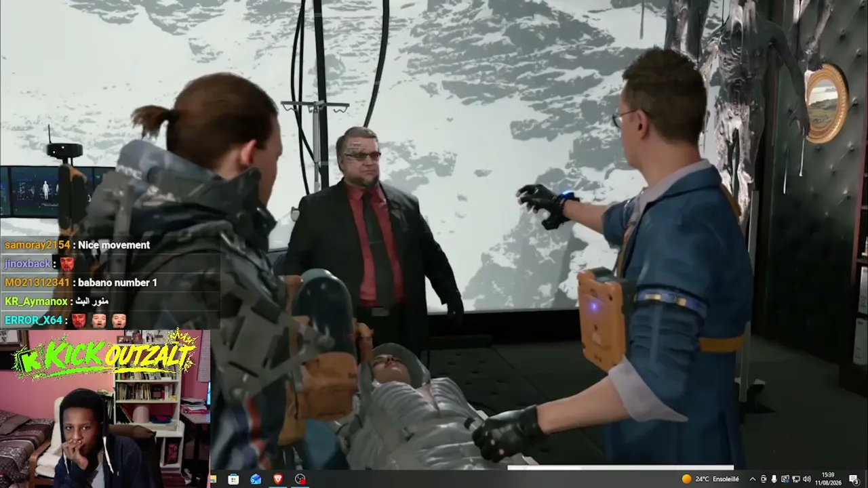Viewport: 868px width, 488px height.
Task: Click the first red emote from ERROR_X64
Action: coord(79,320)
